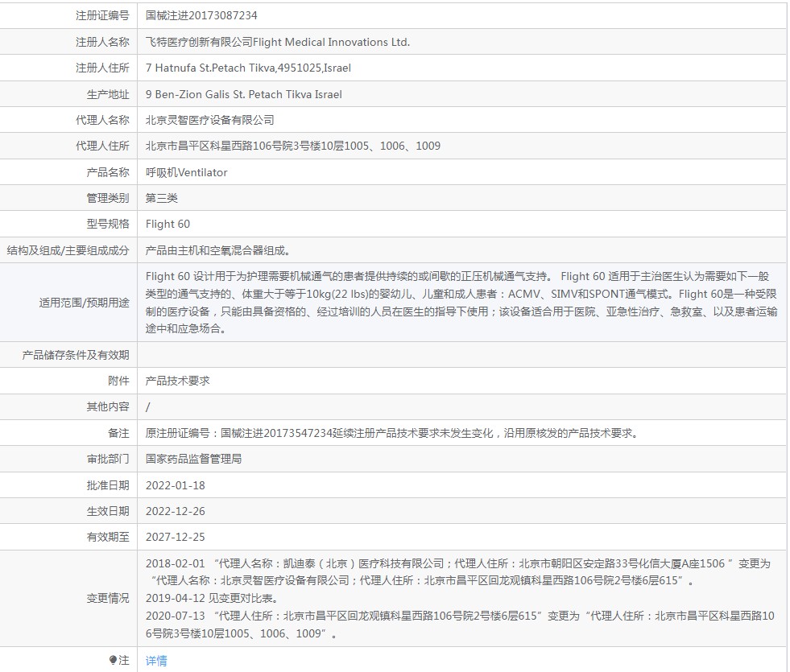Select model value Flight 60
The height and width of the screenshot is (672, 790).
coord(168,224)
